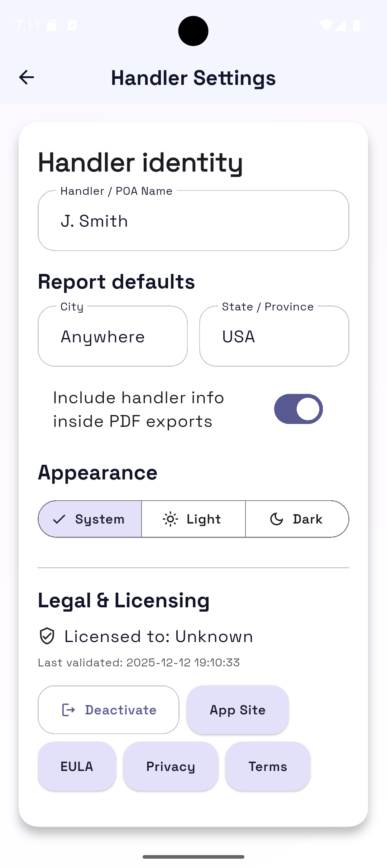The width and height of the screenshot is (387, 868).
Task: Tap the sign-out icon inside Deactivate button
Action: (x=69, y=710)
